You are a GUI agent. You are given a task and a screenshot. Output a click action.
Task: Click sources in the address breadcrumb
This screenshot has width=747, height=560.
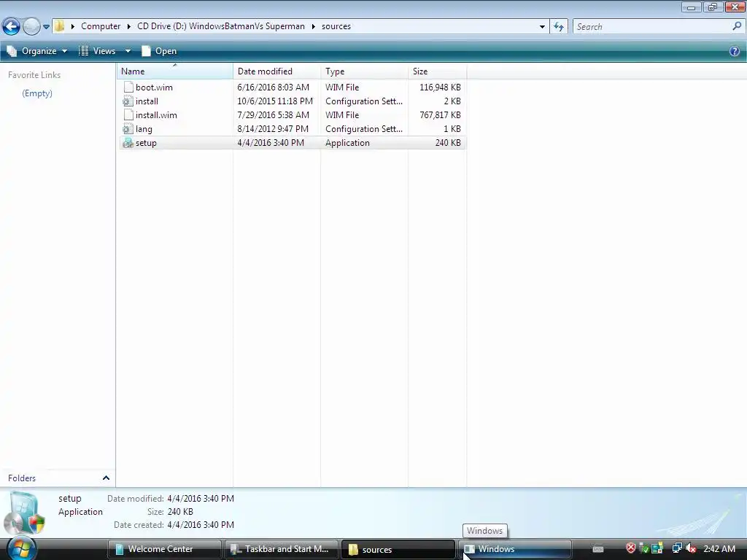tap(336, 26)
